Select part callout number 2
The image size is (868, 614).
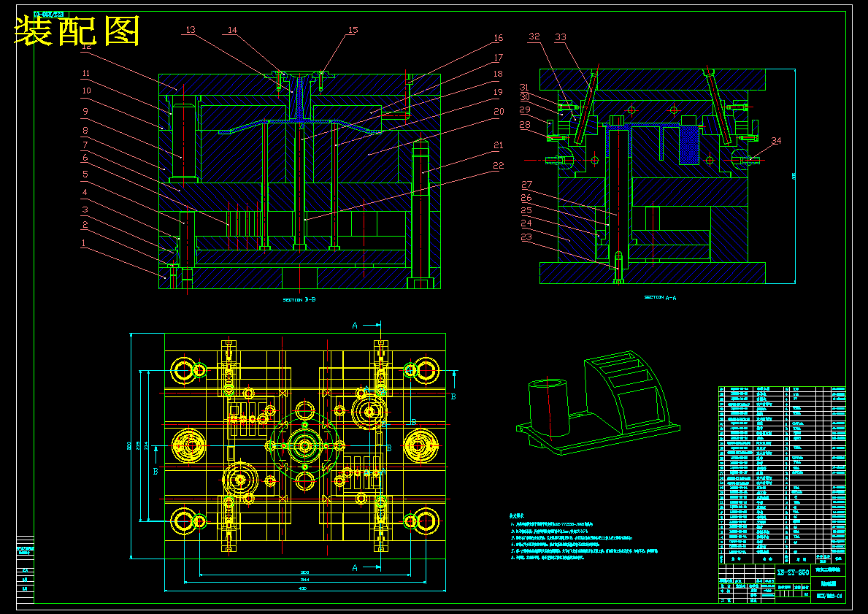85,224
